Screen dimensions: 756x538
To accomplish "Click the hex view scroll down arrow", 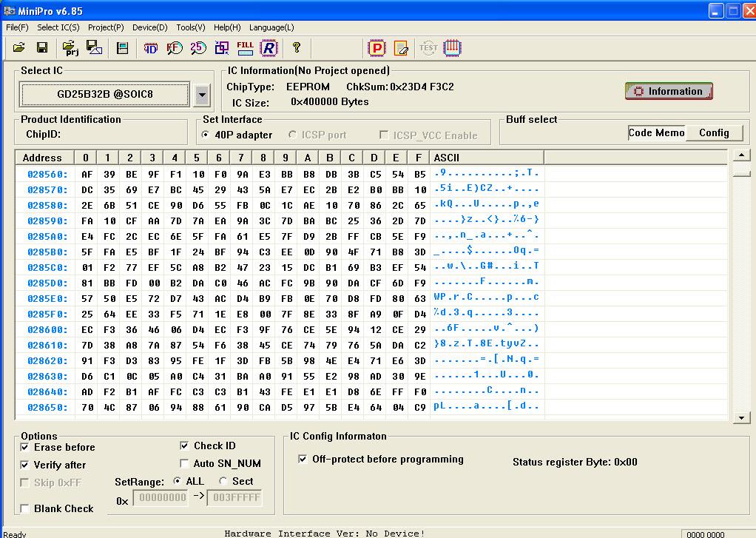I will (x=741, y=418).
